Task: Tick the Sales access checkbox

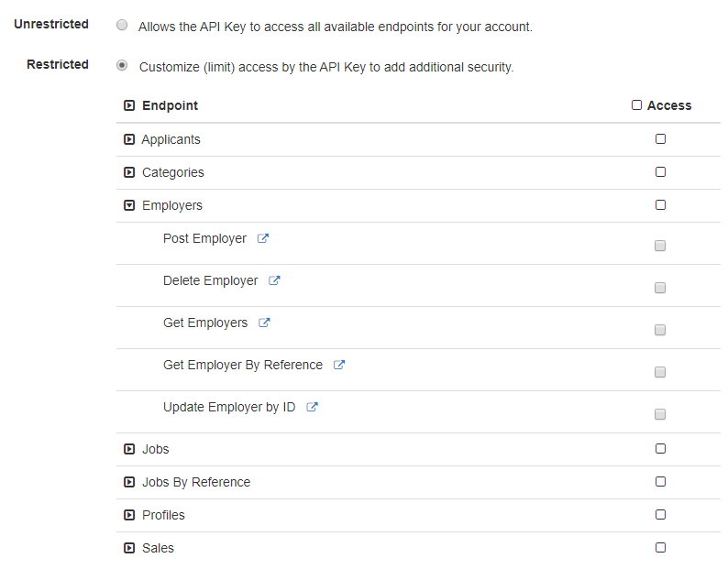Action: coord(660,548)
